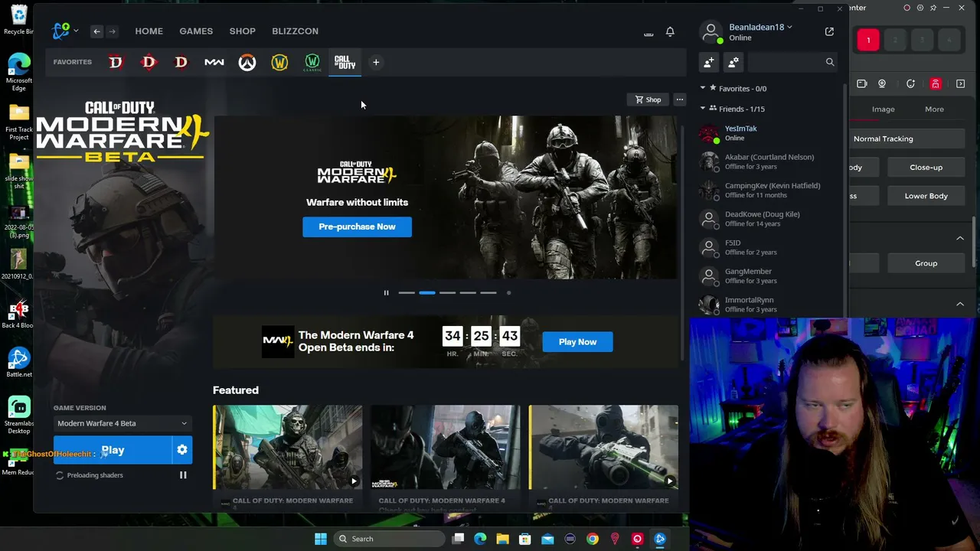The height and width of the screenshot is (551, 980).
Task: Select online friend YesImTak
Action: pos(769,133)
